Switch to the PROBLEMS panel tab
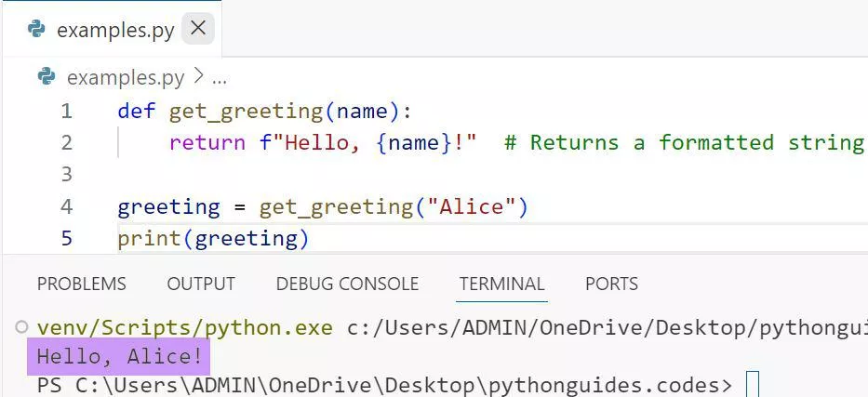The width and height of the screenshot is (868, 397). (x=81, y=284)
